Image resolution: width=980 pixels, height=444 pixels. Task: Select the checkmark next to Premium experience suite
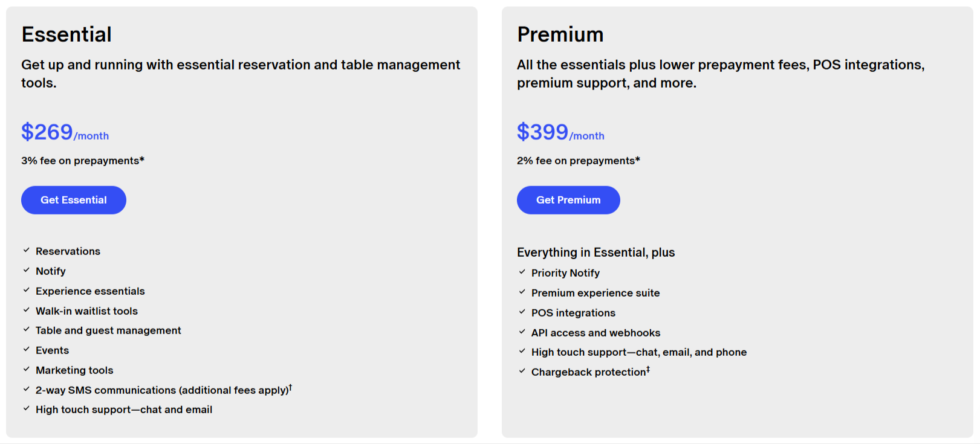pyautogui.click(x=522, y=292)
